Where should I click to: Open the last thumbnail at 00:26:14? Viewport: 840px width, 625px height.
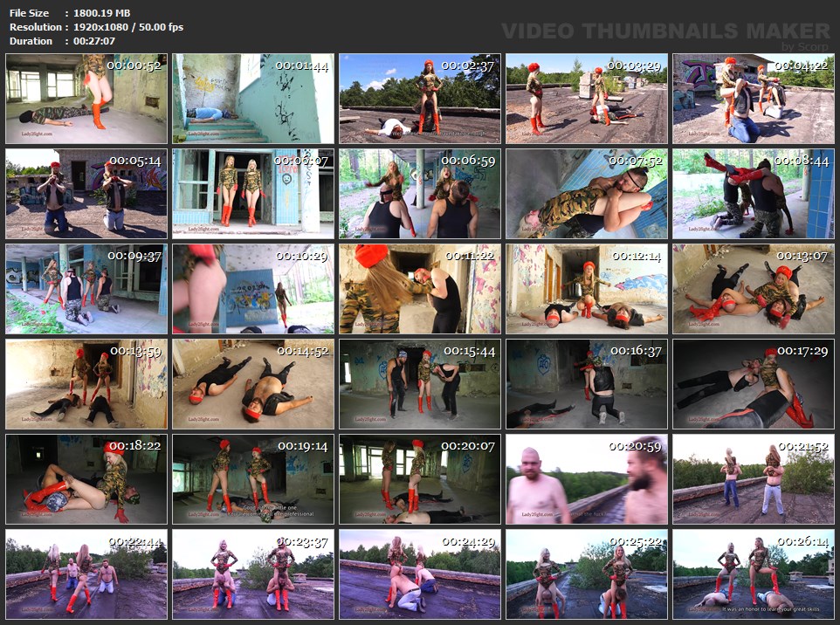753,574
